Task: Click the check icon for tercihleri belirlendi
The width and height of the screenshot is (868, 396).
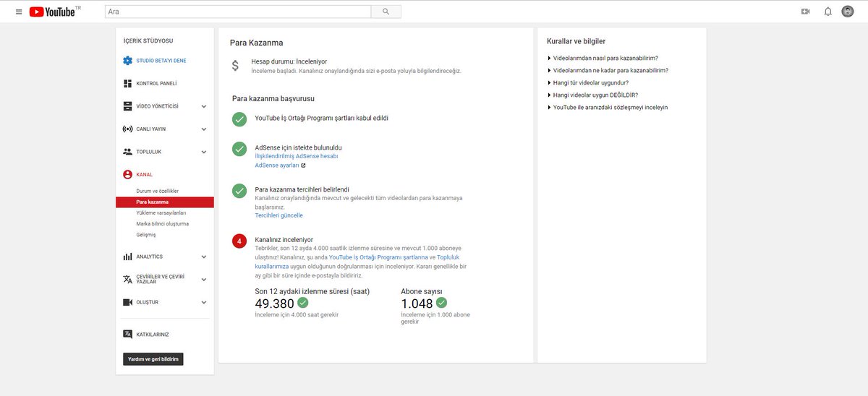Action: click(239, 191)
